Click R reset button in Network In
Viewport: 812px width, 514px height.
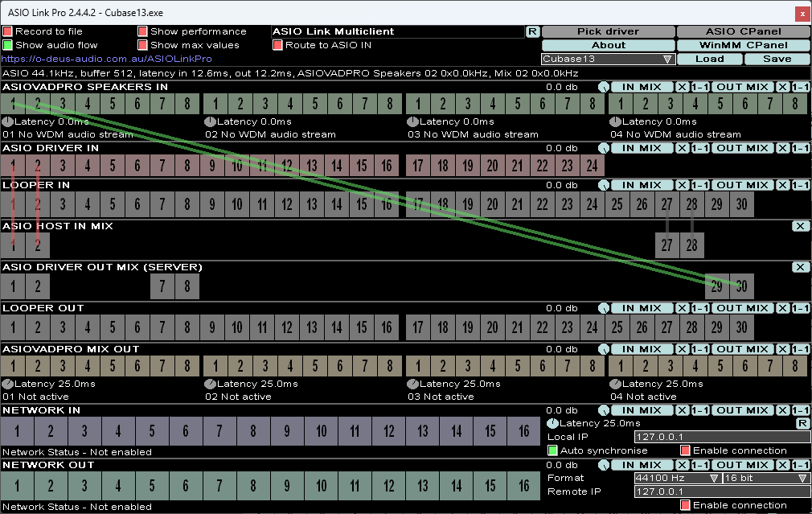[x=802, y=423]
